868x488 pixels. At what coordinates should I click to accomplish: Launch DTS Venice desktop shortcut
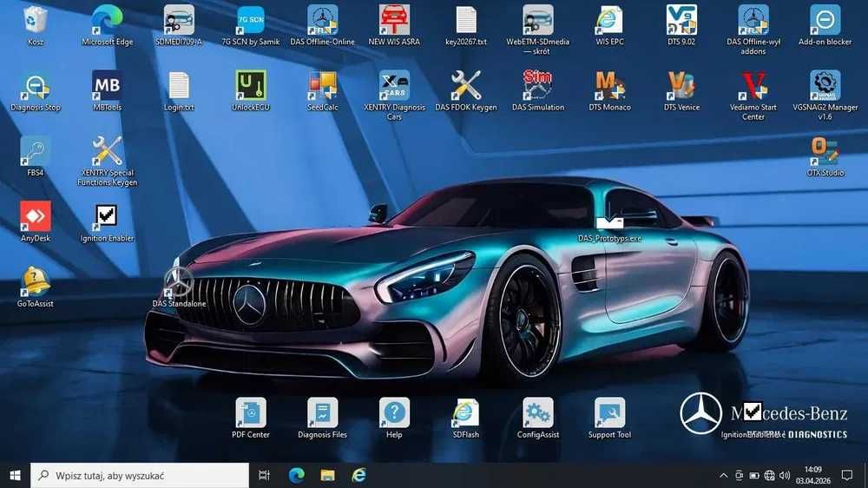[681, 86]
